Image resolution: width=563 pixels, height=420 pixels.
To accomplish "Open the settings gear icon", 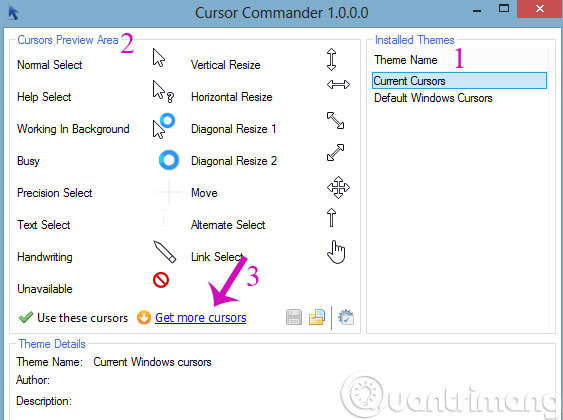I will pos(346,317).
